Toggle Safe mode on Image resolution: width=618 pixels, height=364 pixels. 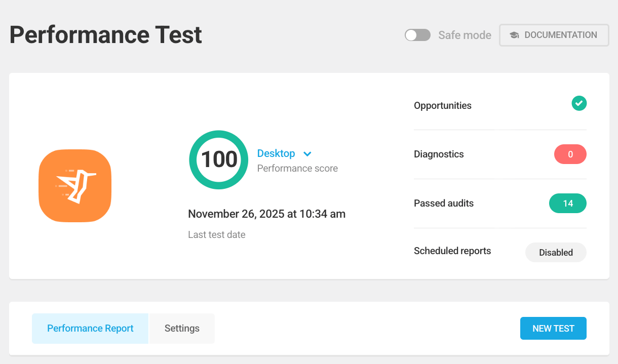(x=417, y=35)
